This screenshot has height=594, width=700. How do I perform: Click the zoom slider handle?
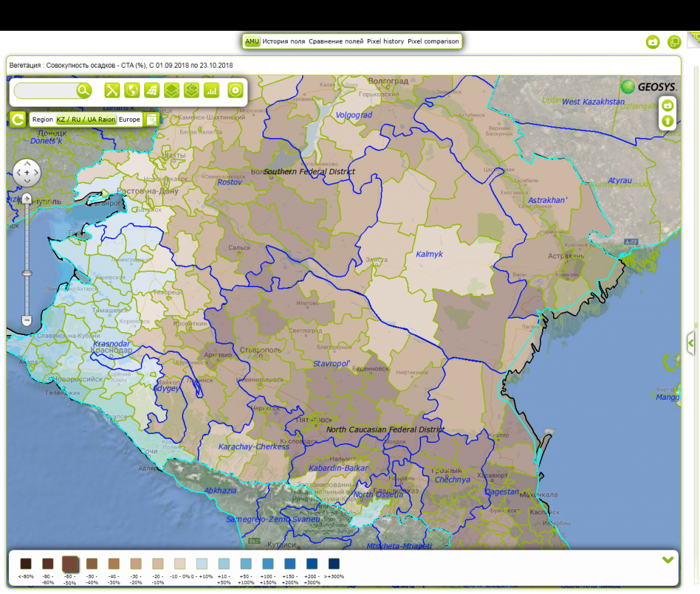click(27, 273)
